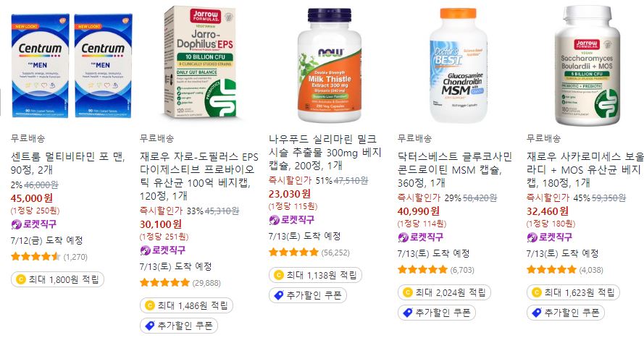Image resolution: width=644 pixels, height=343 pixels.
Task: Click the 로켓직구 rocket icon under 23,030원
Action: pyautogui.click(x=274, y=220)
